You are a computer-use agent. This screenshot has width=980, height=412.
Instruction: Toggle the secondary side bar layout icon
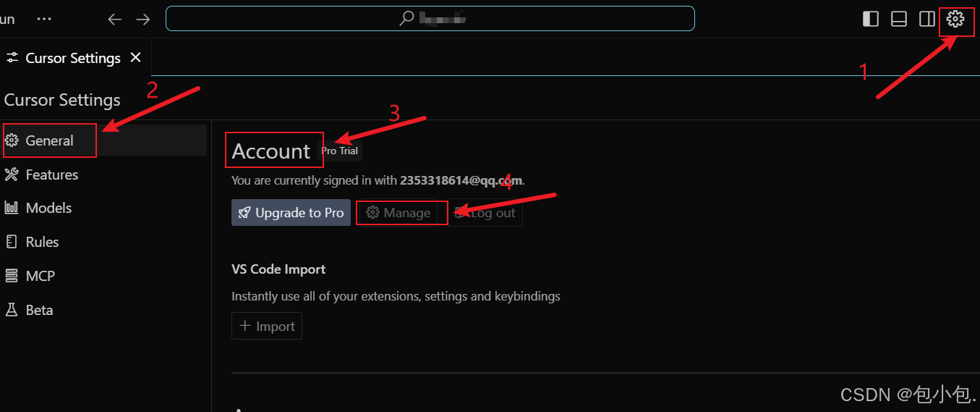926,19
